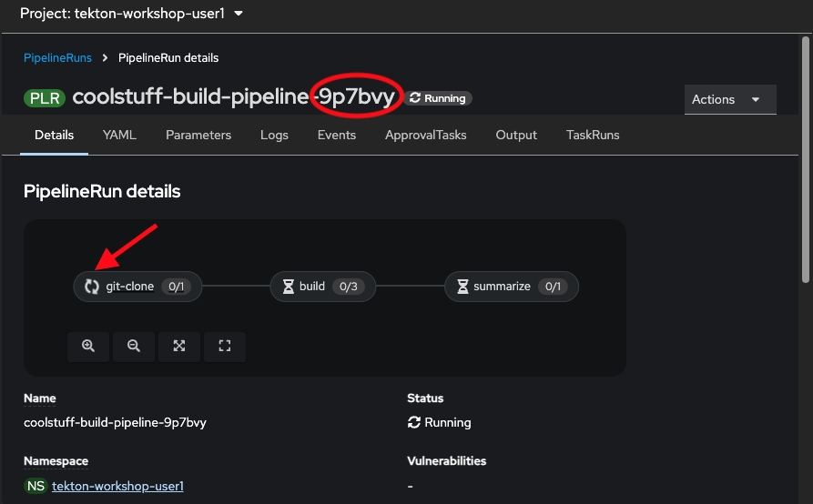Click the zoom in magnifier icon
The width and height of the screenshot is (813, 504).
pos(88,346)
